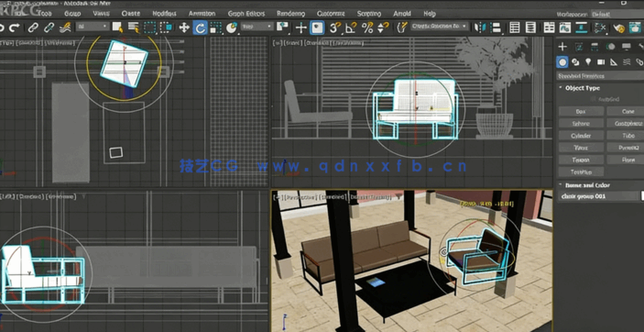Click the Redo arrow in the toolbar
644x332 pixels.
[x=15, y=28]
